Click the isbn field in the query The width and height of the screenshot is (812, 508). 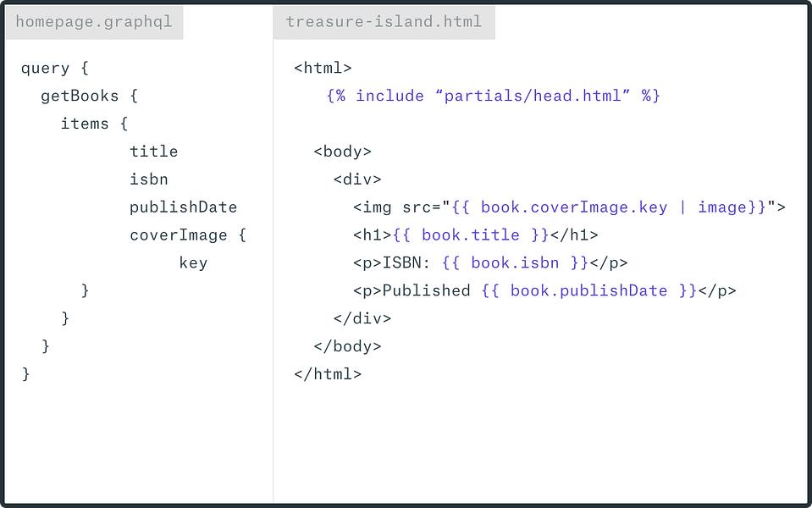pyautogui.click(x=149, y=179)
